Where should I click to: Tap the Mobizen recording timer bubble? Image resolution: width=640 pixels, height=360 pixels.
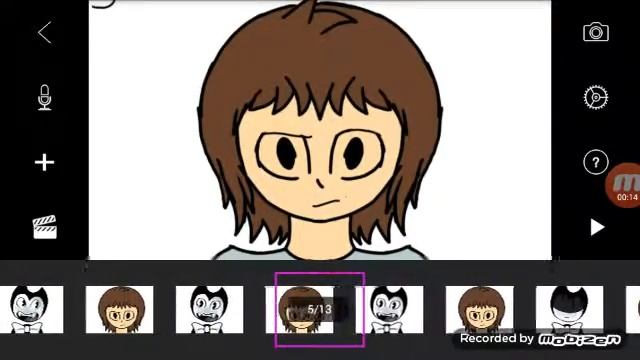coord(624,185)
